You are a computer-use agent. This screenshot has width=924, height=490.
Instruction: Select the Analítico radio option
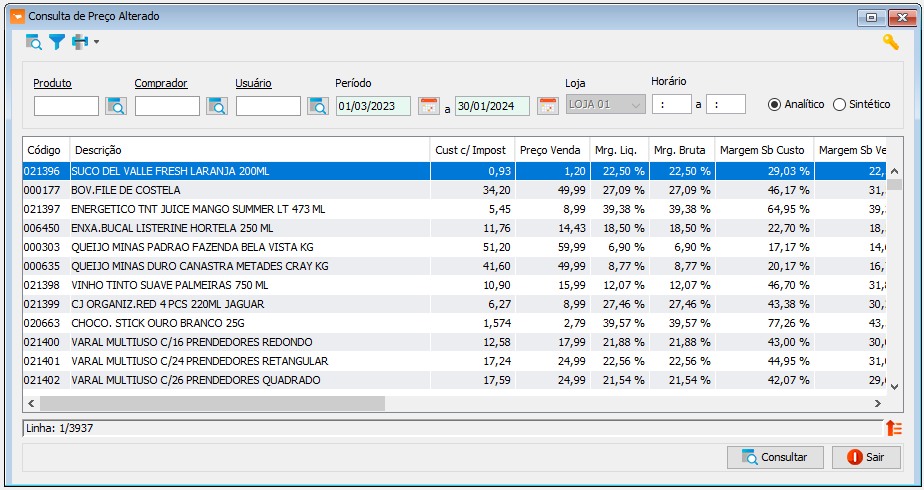click(x=796, y=104)
